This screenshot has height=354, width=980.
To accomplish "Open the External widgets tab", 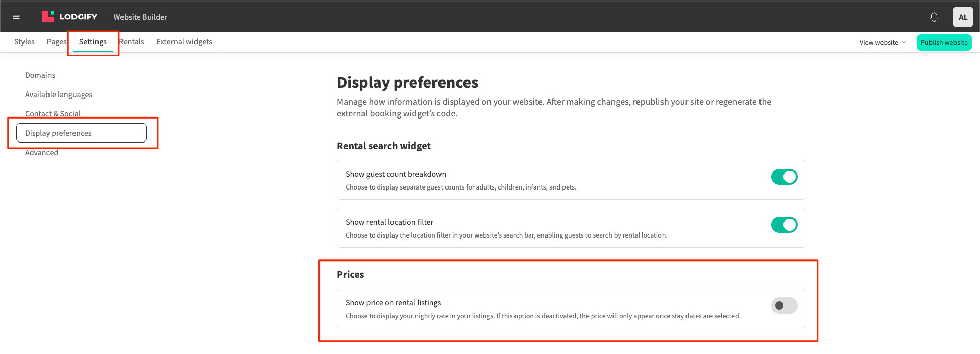I will pyautogui.click(x=184, y=42).
